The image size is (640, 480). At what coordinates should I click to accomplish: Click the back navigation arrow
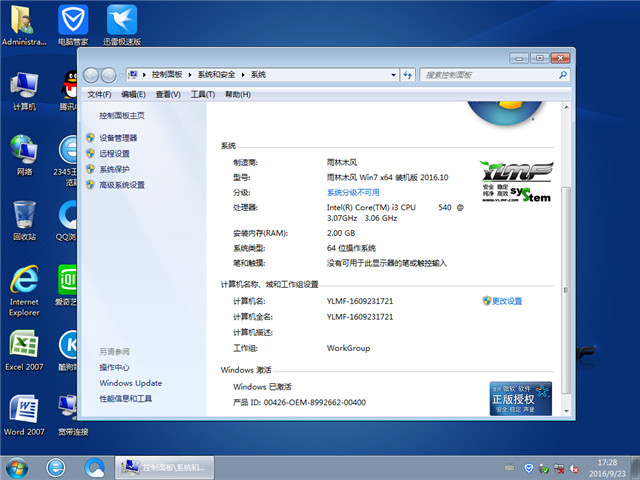pyautogui.click(x=91, y=75)
